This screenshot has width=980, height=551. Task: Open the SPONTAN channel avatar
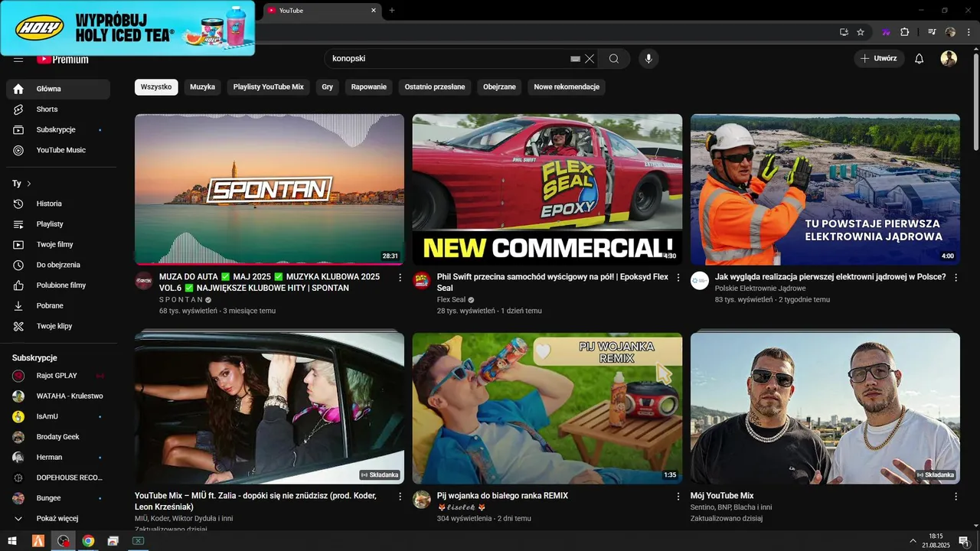point(144,280)
